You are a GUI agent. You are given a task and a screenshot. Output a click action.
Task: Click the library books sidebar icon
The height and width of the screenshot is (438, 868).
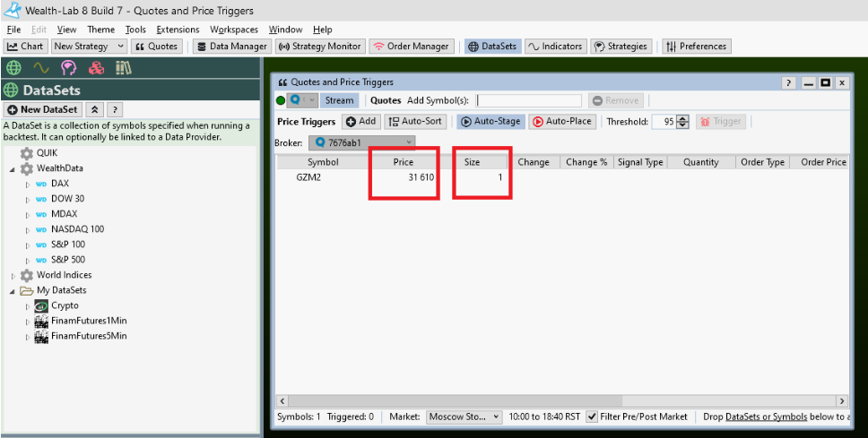click(123, 68)
